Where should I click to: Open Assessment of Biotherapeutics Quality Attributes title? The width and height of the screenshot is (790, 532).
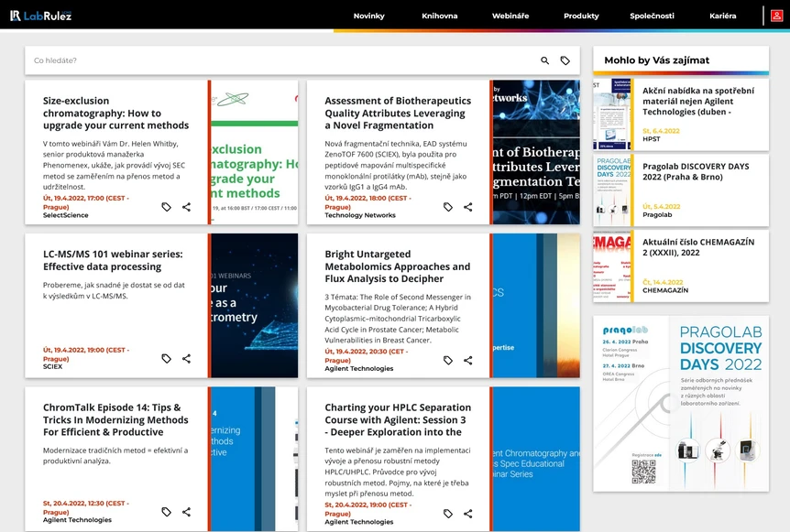point(398,114)
